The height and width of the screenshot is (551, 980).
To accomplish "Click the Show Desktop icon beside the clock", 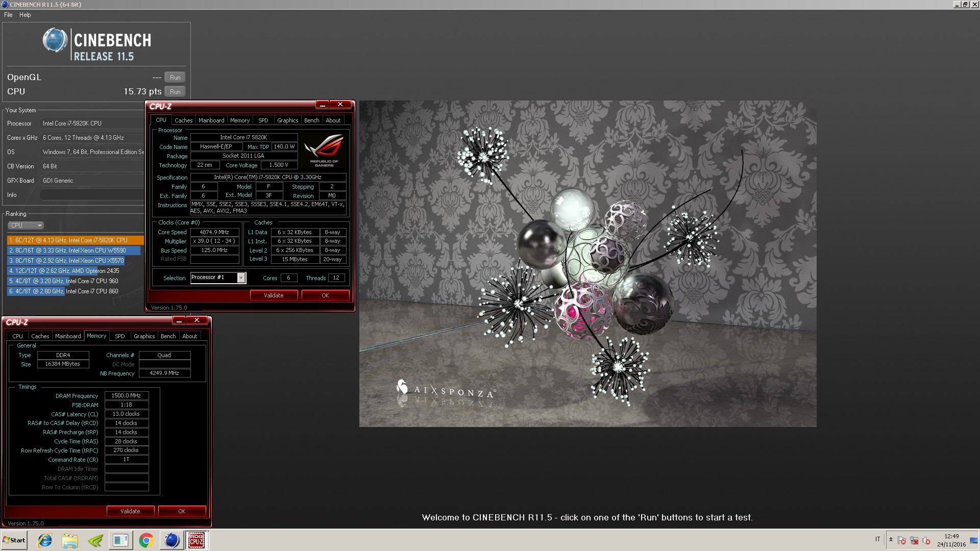I will click(974, 540).
